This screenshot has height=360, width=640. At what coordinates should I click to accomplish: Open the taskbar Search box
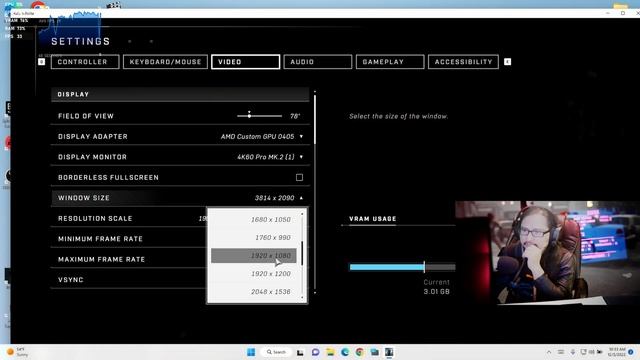pos(276,352)
